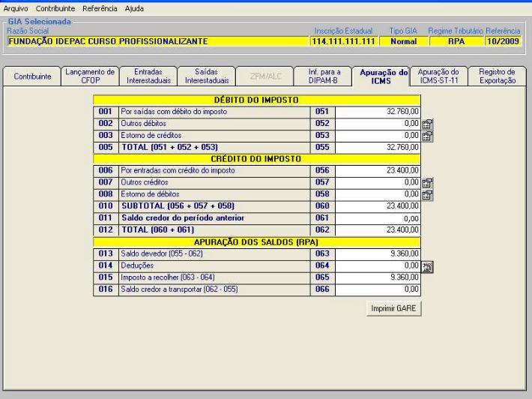Click the DÉBITO DO IMPOSTO header
The height and width of the screenshot is (399, 532).
coord(256,100)
